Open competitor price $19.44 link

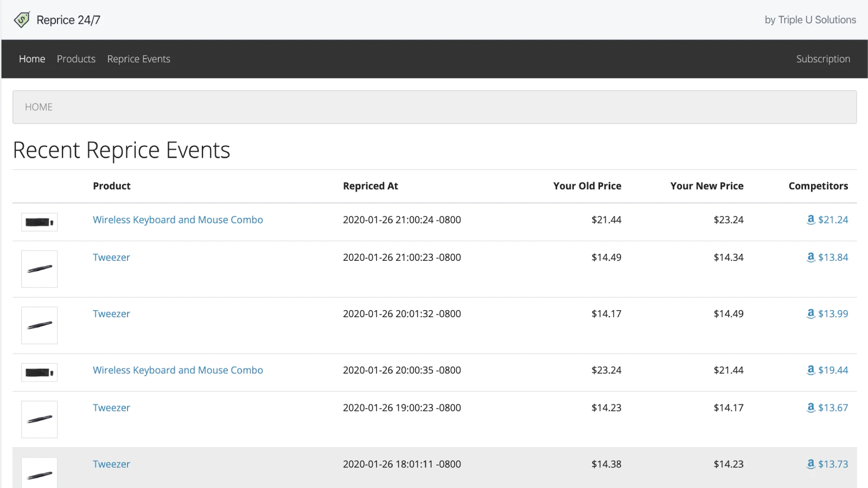tap(833, 370)
